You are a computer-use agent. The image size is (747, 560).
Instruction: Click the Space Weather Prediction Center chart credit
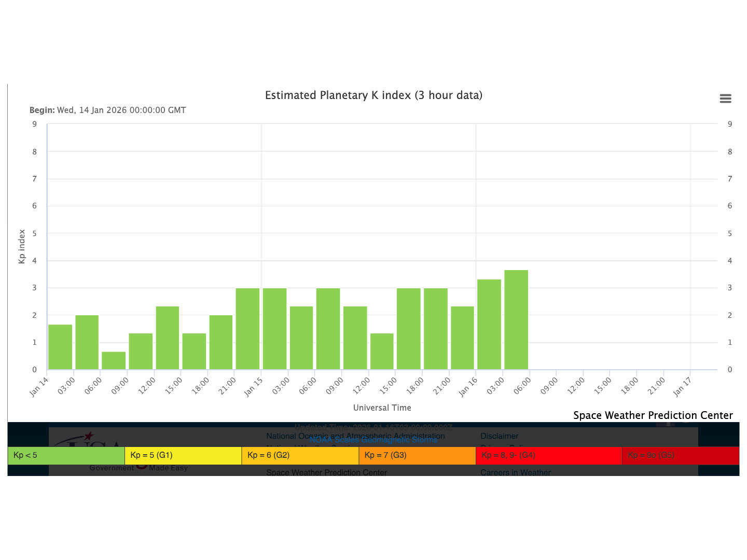coord(653,415)
